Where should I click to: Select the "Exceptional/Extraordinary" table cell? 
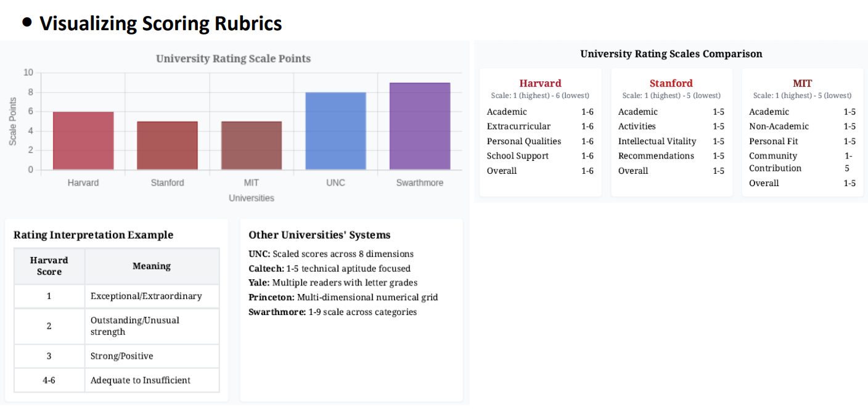coord(152,296)
